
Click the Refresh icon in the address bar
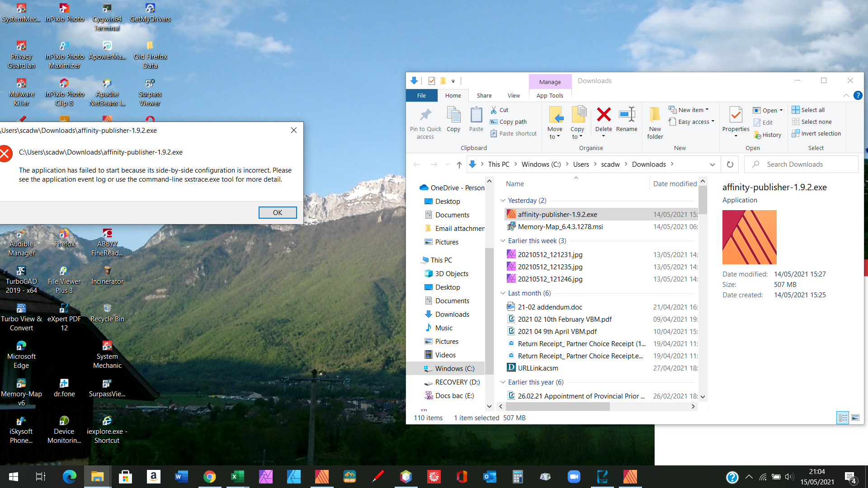[x=729, y=164]
